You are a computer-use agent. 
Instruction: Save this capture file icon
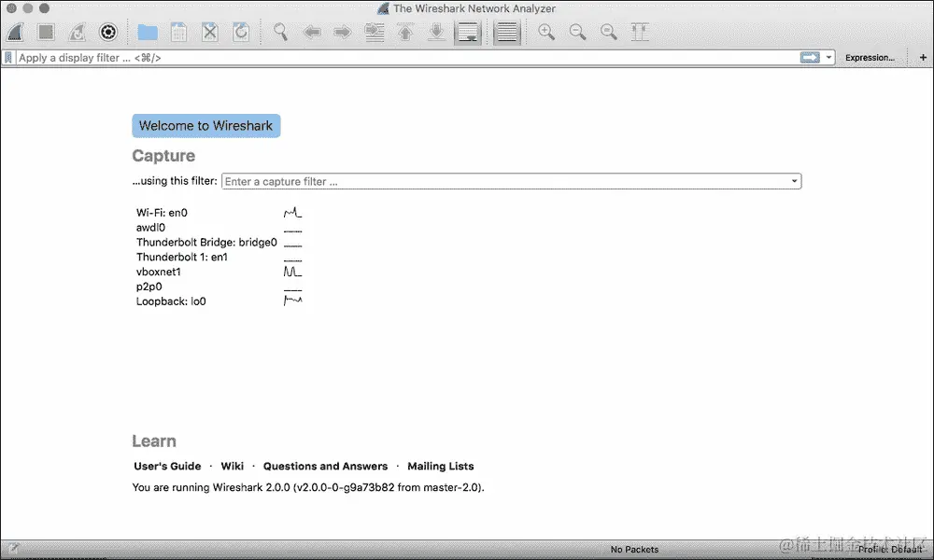click(178, 32)
